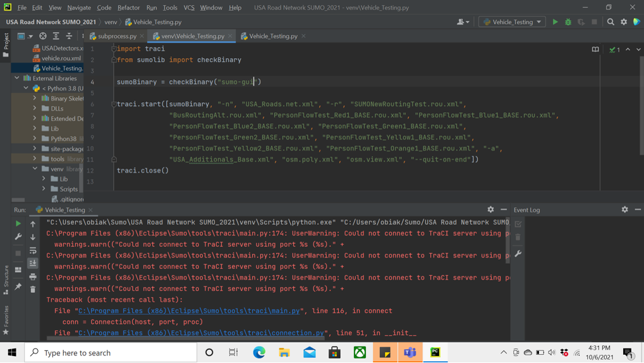The width and height of the screenshot is (644, 363).
Task: Collapse the External Libraries tree node
Action: [17, 78]
